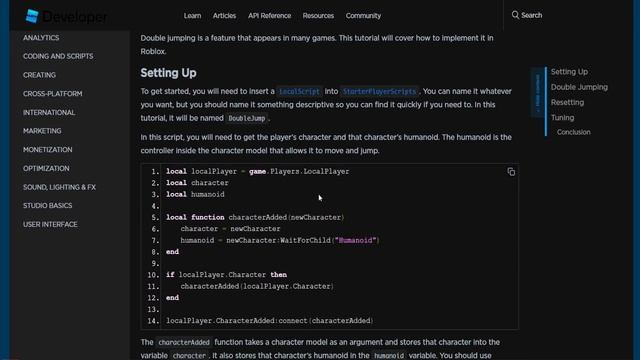Jump to Conclusion in contents
640x360 pixels.
[573, 132]
